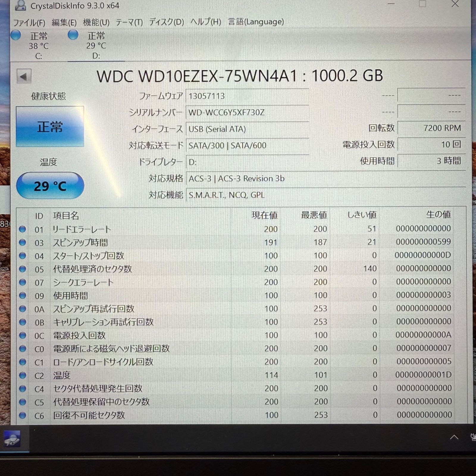
Task: Click the status dot for ID 09 使用時間
Action: click(23, 295)
